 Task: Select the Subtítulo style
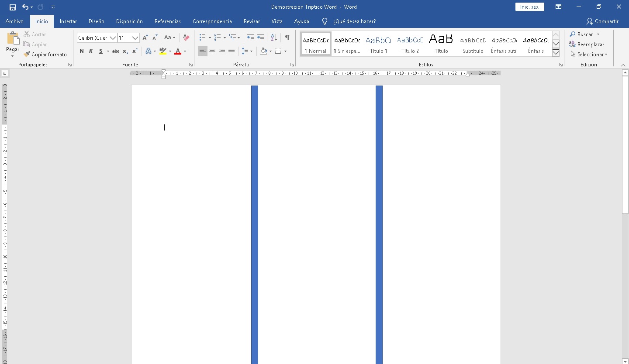(473, 44)
